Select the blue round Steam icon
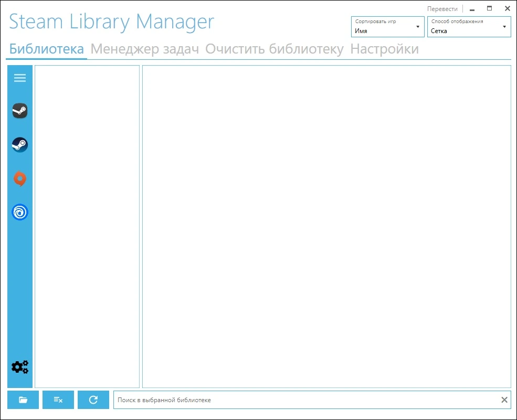Viewport: 517px width, 420px height. click(20, 145)
